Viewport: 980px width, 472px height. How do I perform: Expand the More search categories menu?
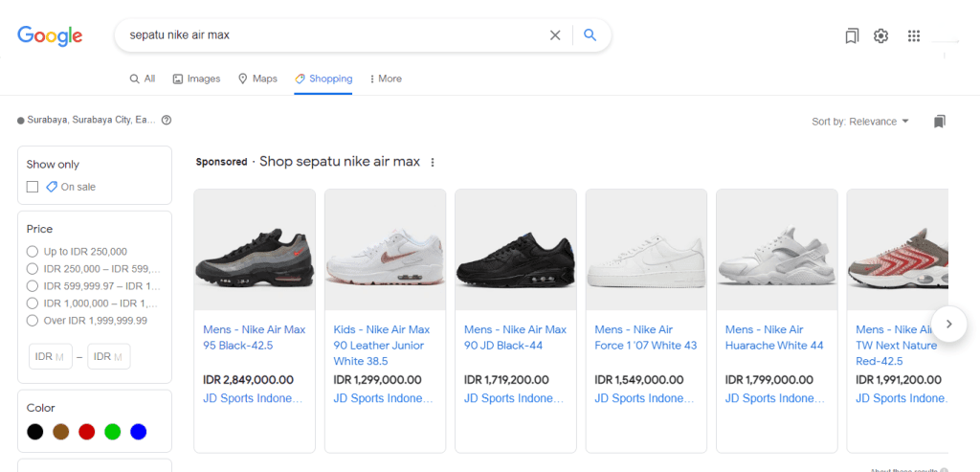coord(385,79)
